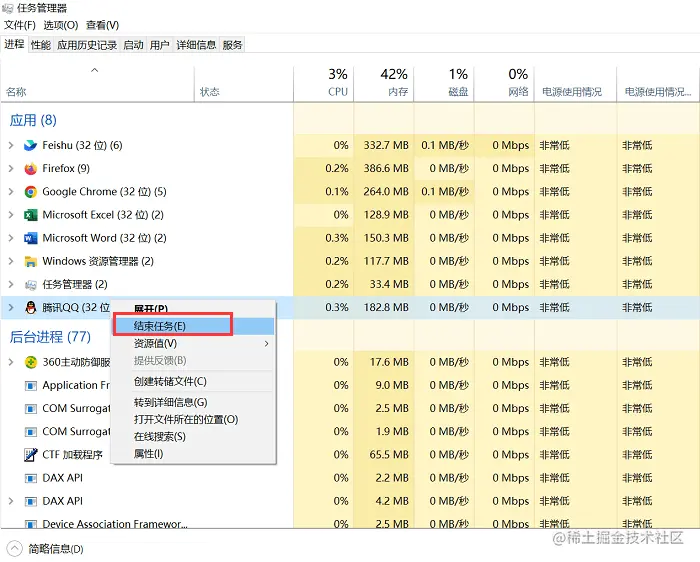
Task: Switch to the 启动 tab
Action: pyautogui.click(x=133, y=45)
